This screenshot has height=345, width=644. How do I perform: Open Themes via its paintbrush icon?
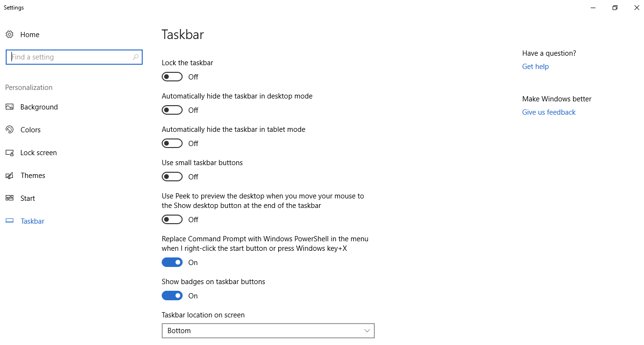click(10, 175)
